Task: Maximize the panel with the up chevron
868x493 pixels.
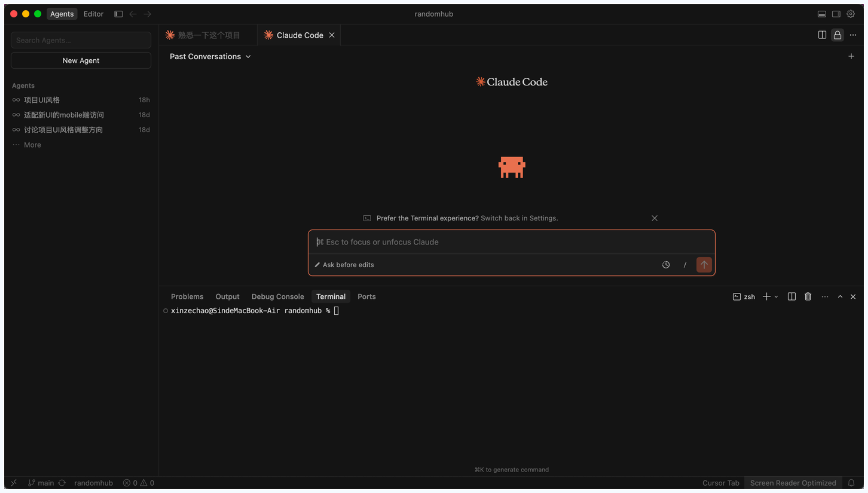Action: (x=840, y=297)
